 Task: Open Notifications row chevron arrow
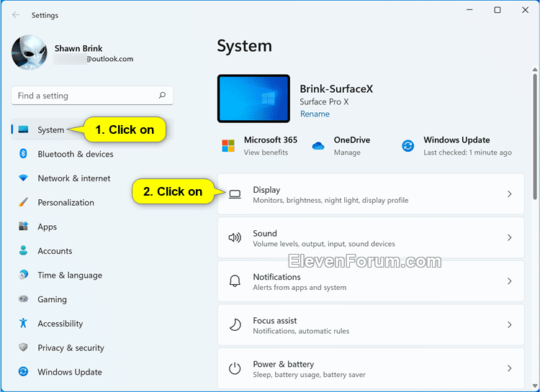[509, 282]
